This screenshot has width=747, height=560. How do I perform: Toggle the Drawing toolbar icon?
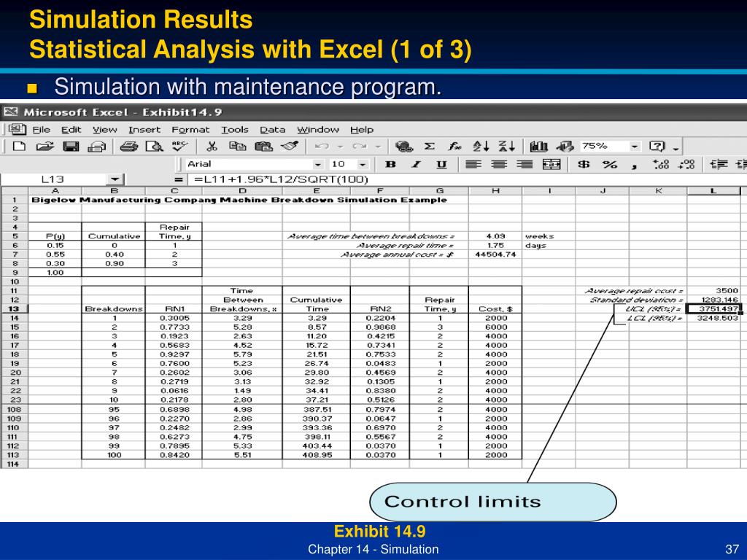tap(565, 146)
